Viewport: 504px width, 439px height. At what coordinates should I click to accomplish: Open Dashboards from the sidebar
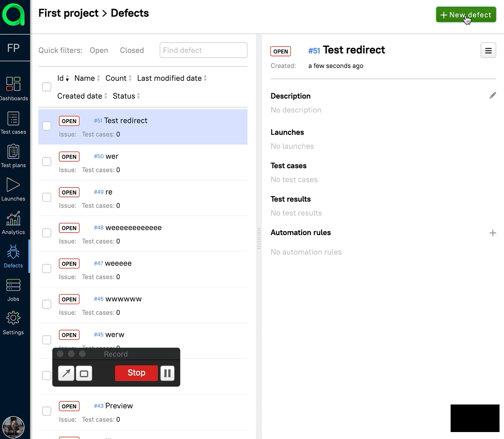pos(13,88)
